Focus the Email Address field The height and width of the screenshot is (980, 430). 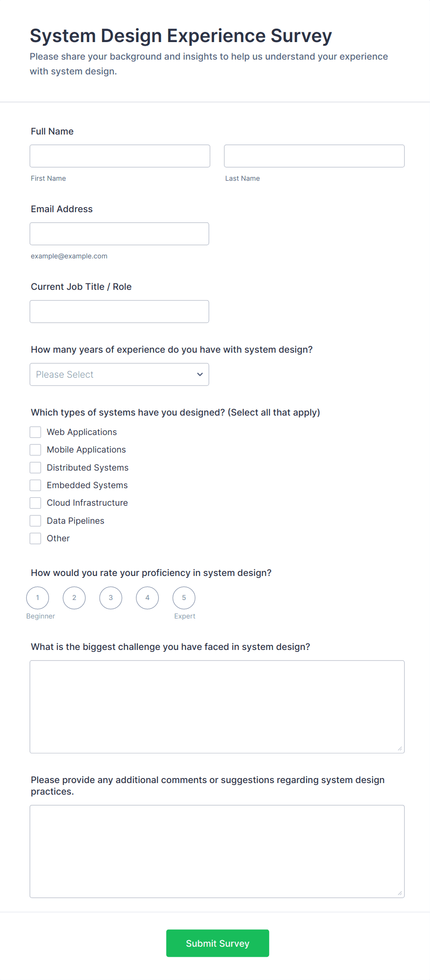[119, 234]
